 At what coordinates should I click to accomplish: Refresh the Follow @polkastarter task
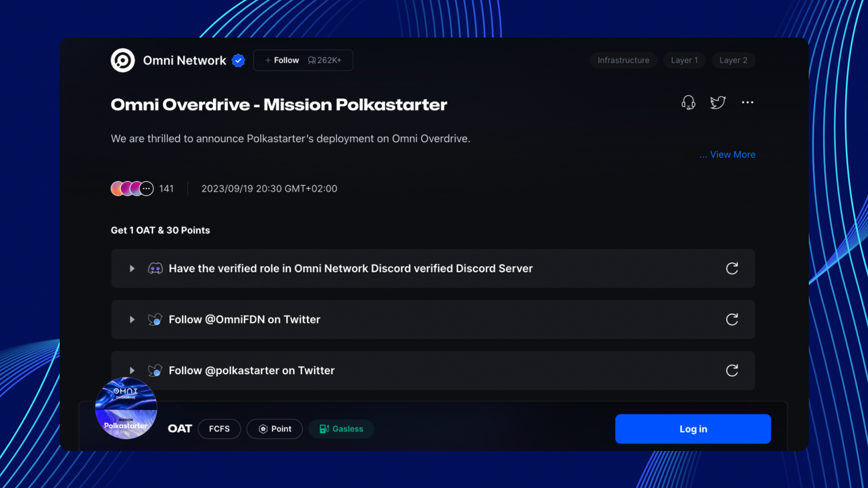point(732,371)
